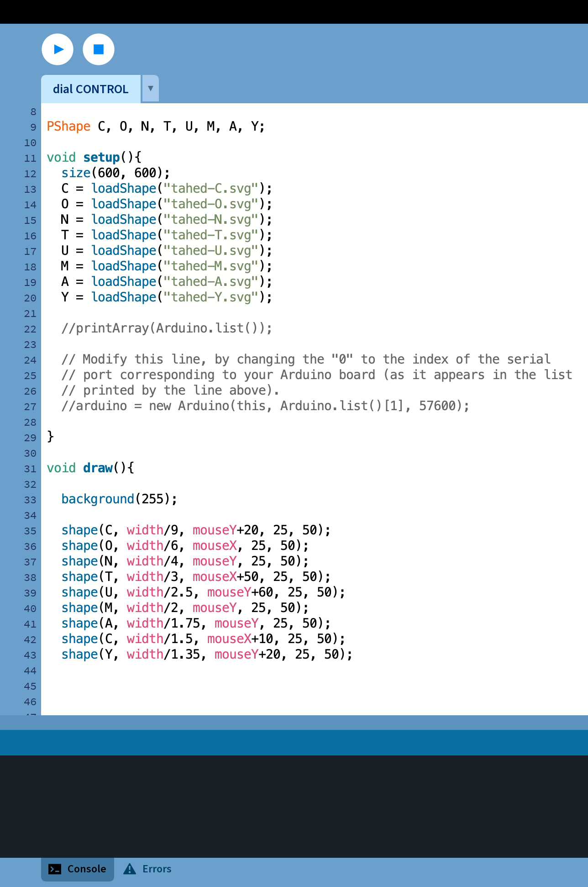Click the closing brace on line 29

[50, 437]
